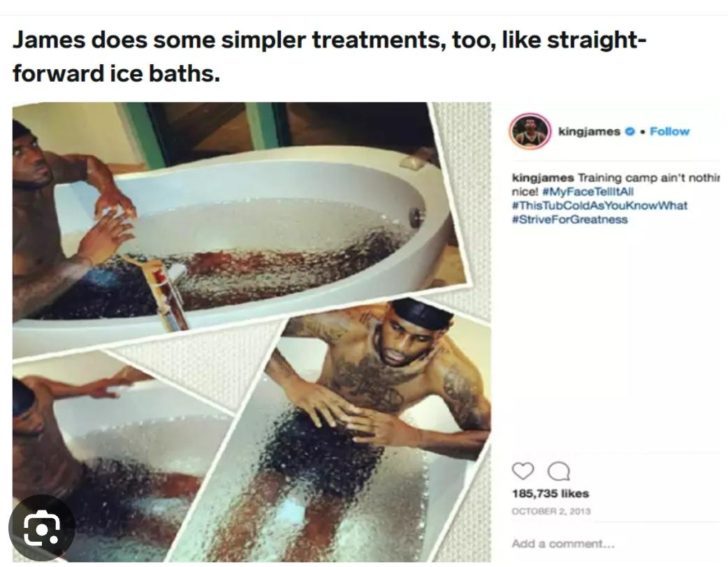Open Google Lens search icon on image
This screenshot has width=728, height=567.
pyautogui.click(x=41, y=531)
